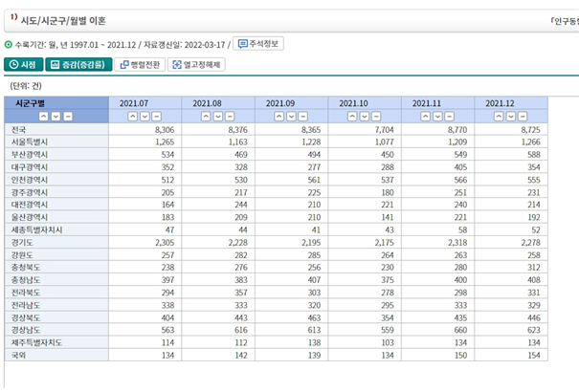
Task: Select the 경상남도 row label
Action: pos(26,330)
